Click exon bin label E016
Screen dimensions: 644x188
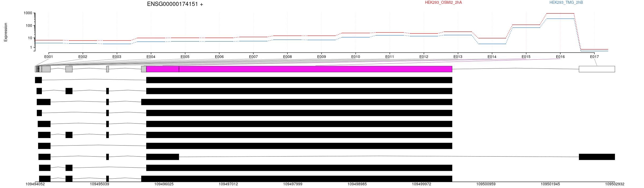pos(560,57)
